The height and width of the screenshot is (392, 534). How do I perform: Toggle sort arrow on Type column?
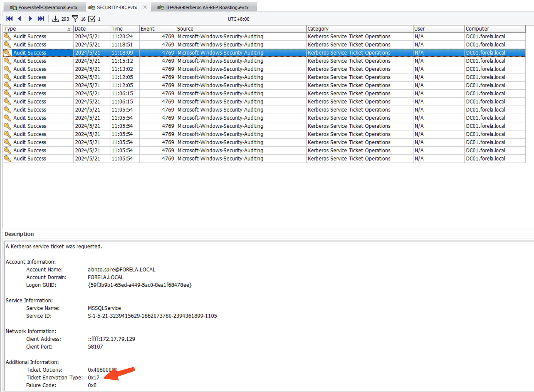coord(69,29)
